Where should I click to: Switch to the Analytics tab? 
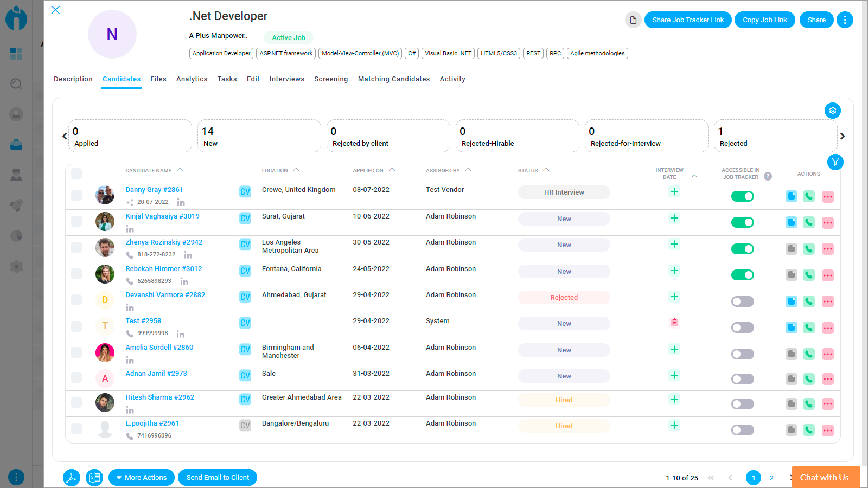[x=192, y=79]
